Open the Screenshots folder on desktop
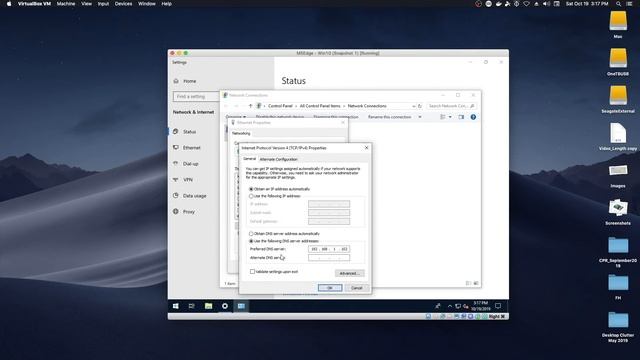This screenshot has width=640, height=360. [618, 207]
